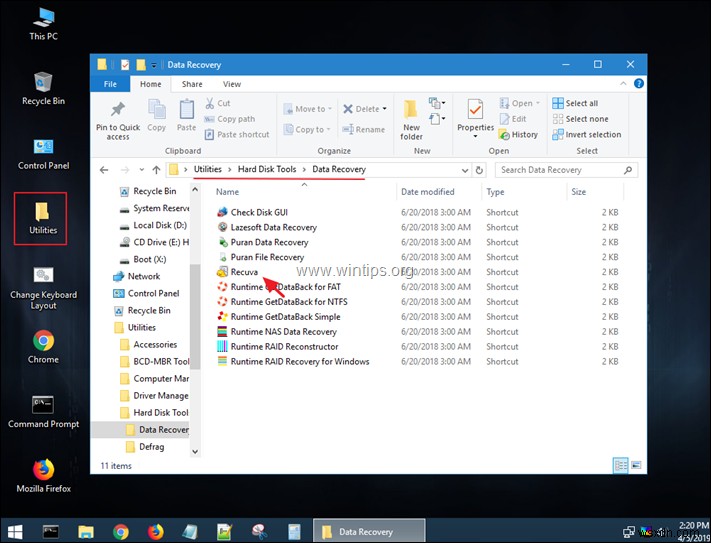Select Accessories folder in tree
This screenshot has height=543, width=711.
click(x=155, y=344)
